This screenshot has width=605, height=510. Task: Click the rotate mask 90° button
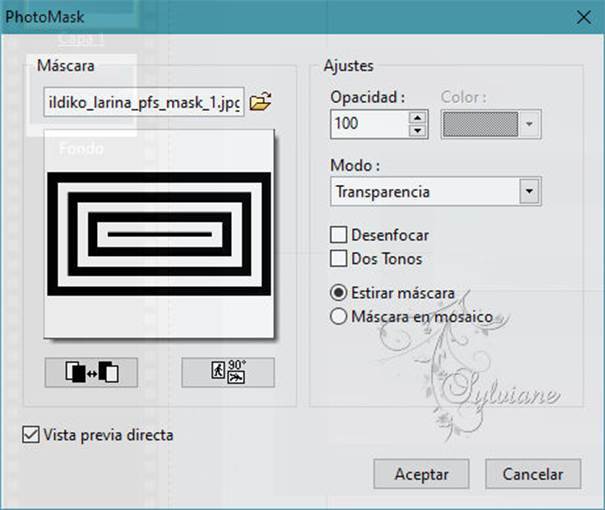(228, 372)
